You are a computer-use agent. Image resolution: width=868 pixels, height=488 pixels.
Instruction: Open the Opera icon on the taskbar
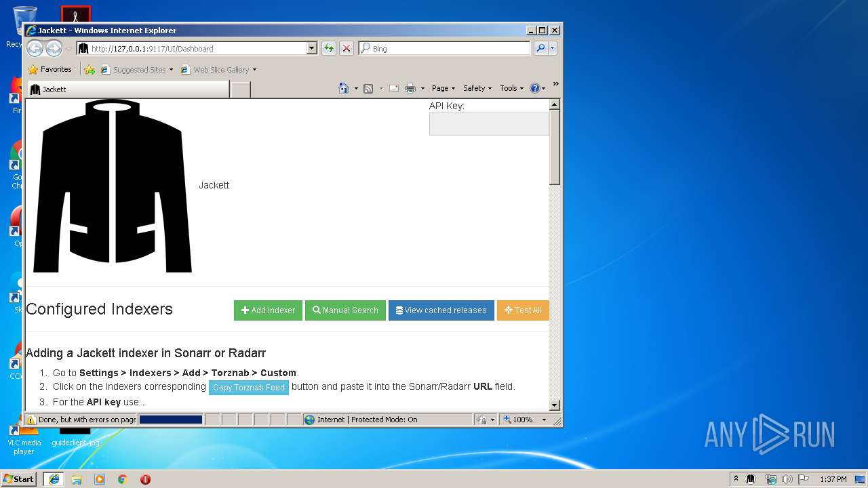click(145, 479)
